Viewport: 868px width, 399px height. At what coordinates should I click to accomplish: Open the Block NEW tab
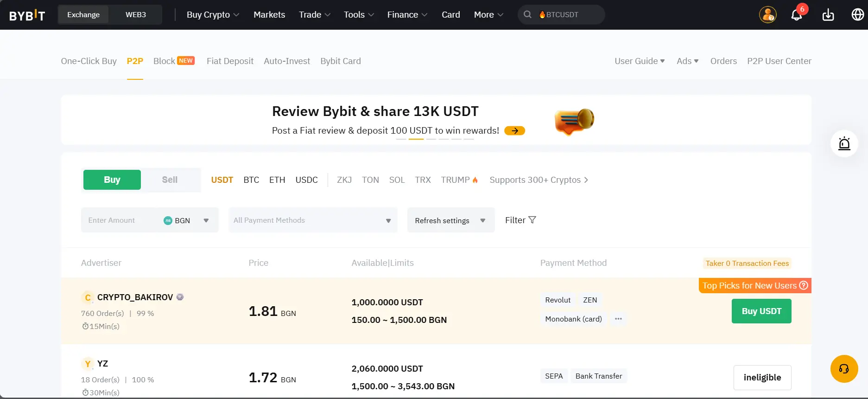(174, 61)
